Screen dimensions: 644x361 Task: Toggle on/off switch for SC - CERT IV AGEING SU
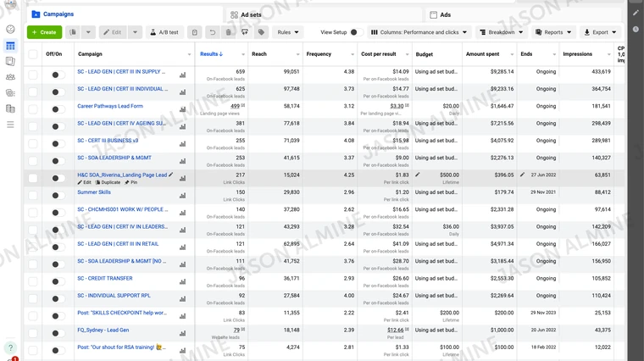pyautogui.click(x=58, y=126)
